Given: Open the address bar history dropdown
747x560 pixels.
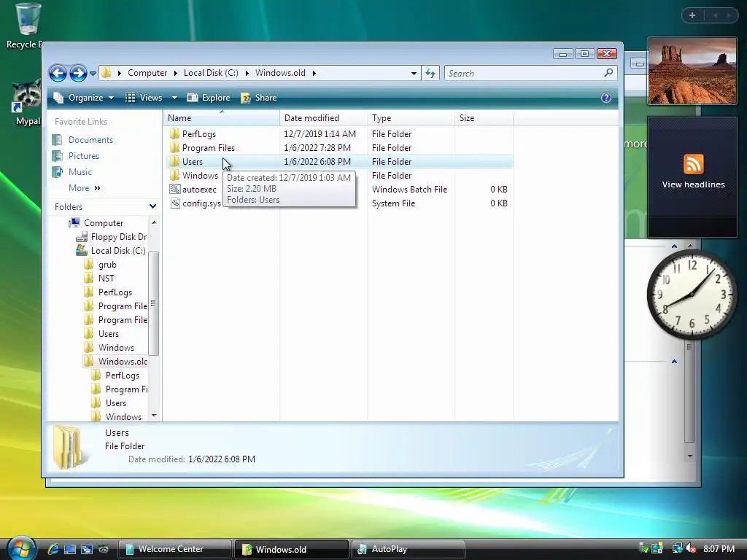Looking at the screenshot, I should click(414, 74).
